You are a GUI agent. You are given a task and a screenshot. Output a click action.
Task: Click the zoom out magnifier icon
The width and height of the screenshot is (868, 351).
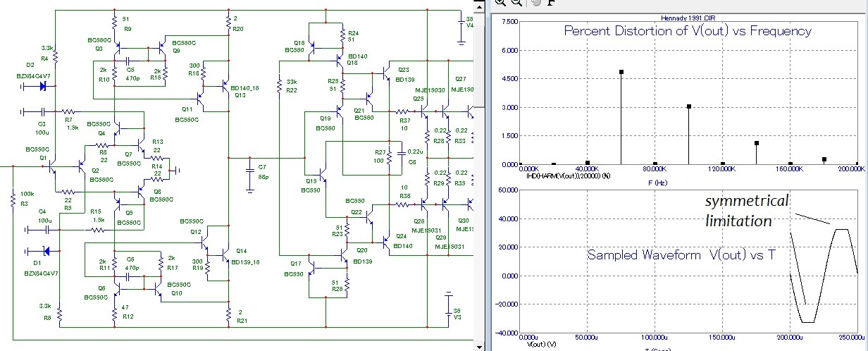pos(516,2)
